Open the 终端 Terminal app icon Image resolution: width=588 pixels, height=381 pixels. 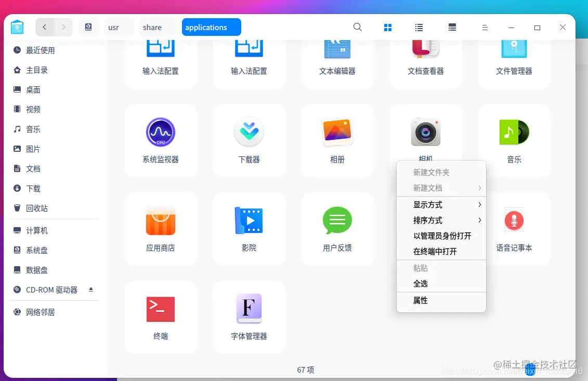click(x=161, y=309)
